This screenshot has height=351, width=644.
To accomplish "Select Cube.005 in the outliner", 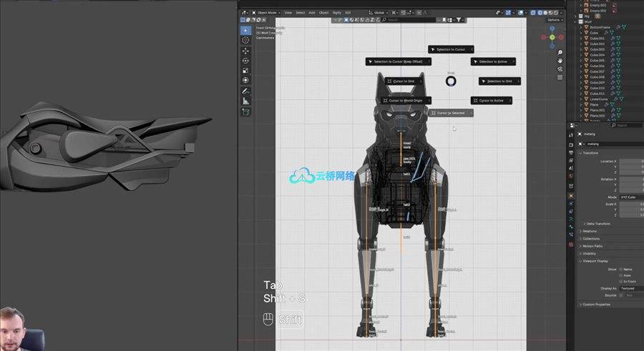I will pyautogui.click(x=597, y=60).
